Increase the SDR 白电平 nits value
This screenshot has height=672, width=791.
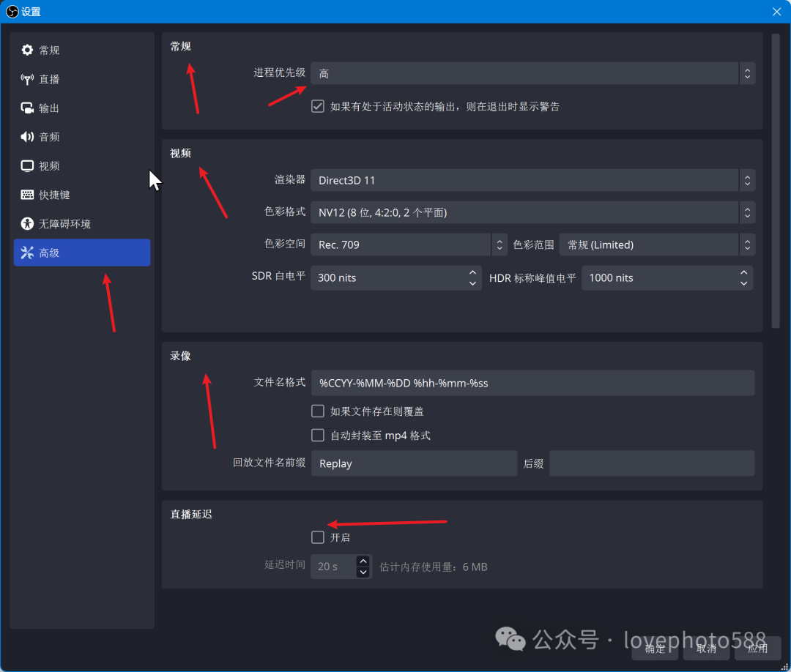(472, 273)
